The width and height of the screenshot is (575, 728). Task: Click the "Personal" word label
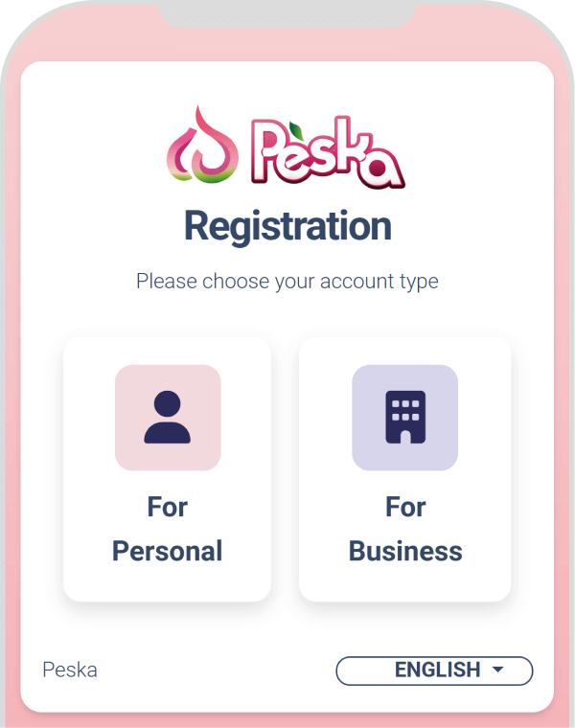168,552
